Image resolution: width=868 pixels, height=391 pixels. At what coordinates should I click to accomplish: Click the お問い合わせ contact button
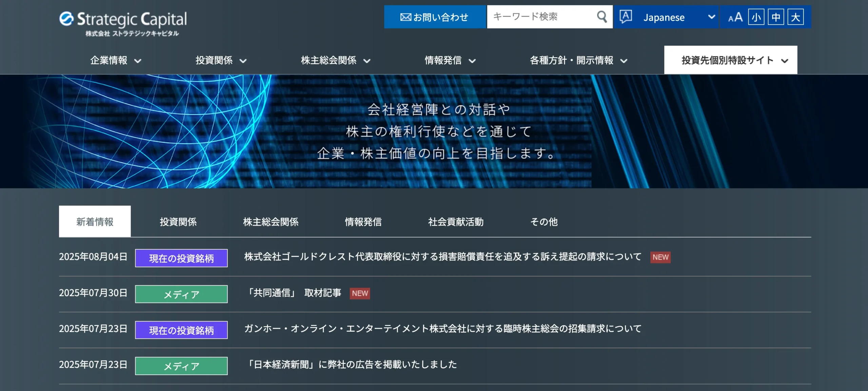(x=435, y=17)
